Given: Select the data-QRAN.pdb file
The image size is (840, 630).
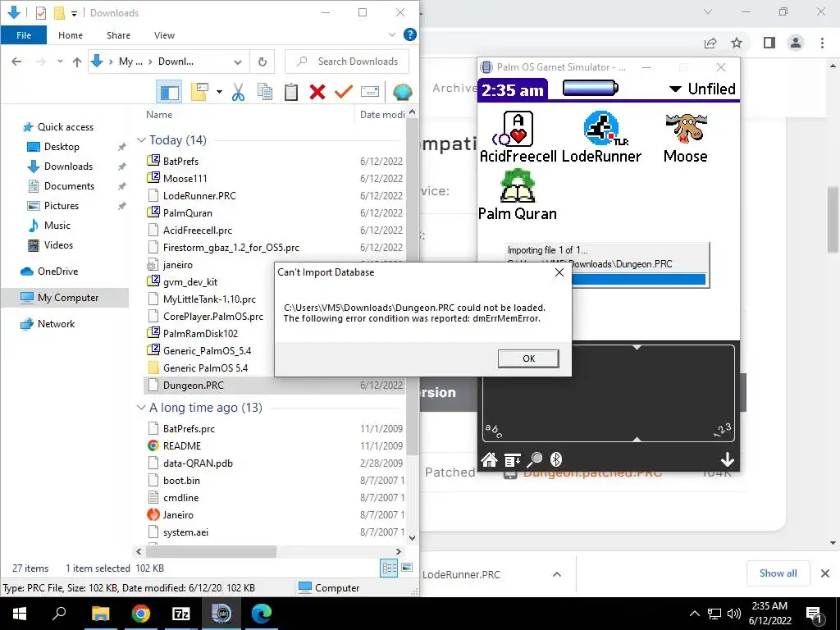Looking at the screenshot, I should 198,463.
